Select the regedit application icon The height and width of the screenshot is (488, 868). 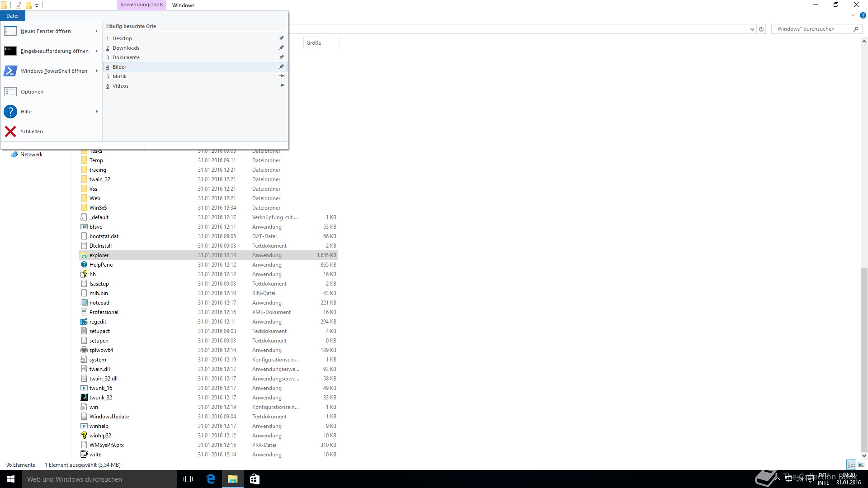pyautogui.click(x=84, y=322)
